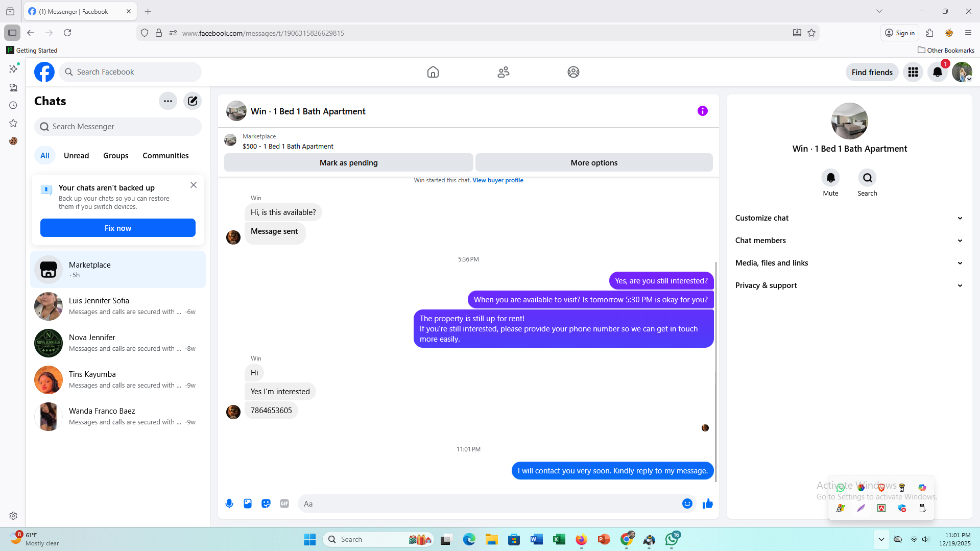Open conversation information purple icon
This screenshot has height=551, width=980.
(x=703, y=111)
